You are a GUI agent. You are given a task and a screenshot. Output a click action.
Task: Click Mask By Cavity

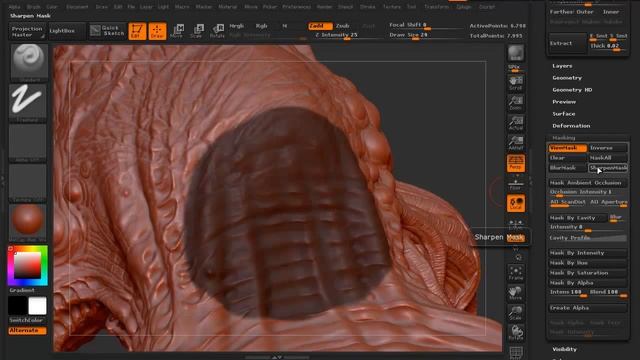578,218
